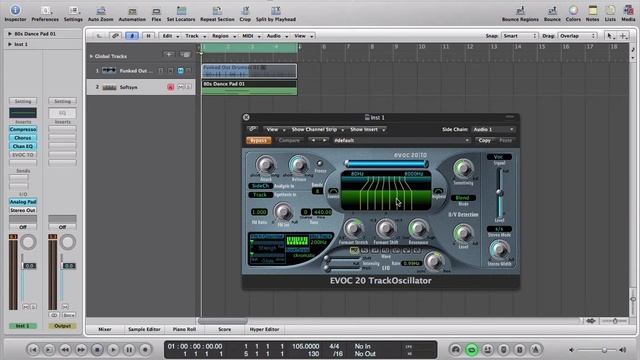Click the tempo value 105.0000
640x360 pixels.
pyautogui.click(x=305, y=346)
